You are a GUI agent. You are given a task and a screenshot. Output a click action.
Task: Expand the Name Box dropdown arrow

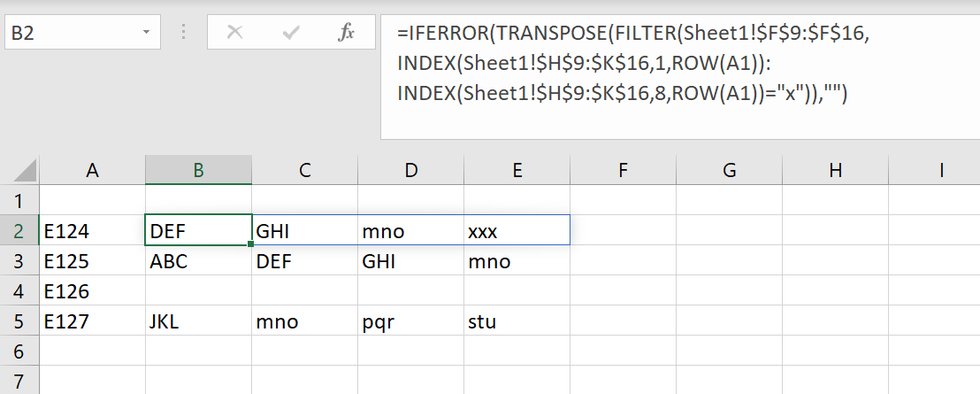tap(146, 33)
